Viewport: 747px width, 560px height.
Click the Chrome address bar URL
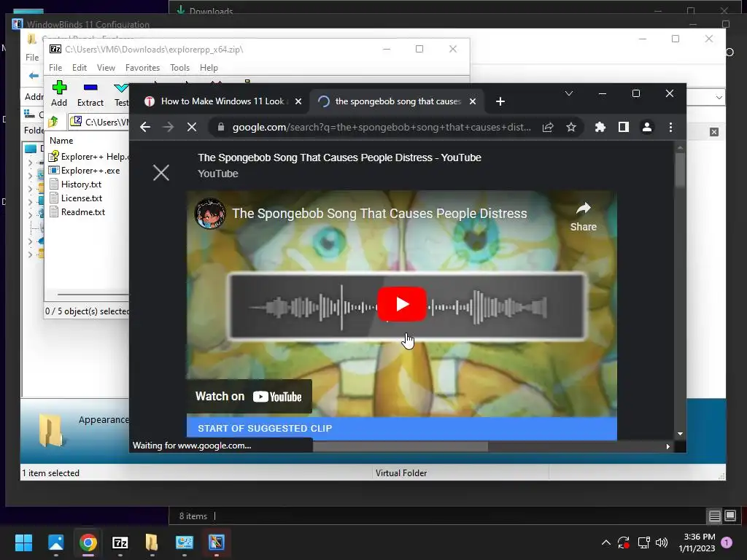point(381,127)
